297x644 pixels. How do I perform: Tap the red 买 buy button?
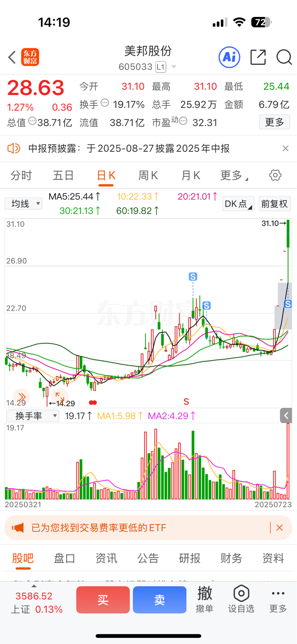pos(103,600)
